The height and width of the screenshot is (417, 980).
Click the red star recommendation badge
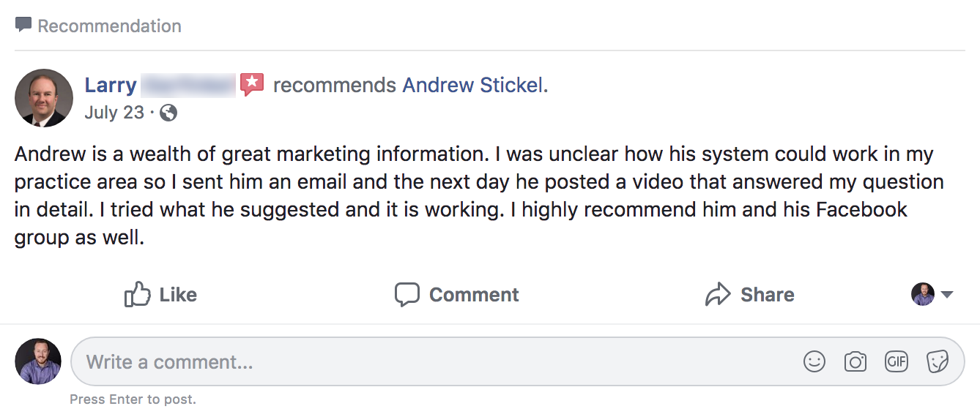point(252,85)
